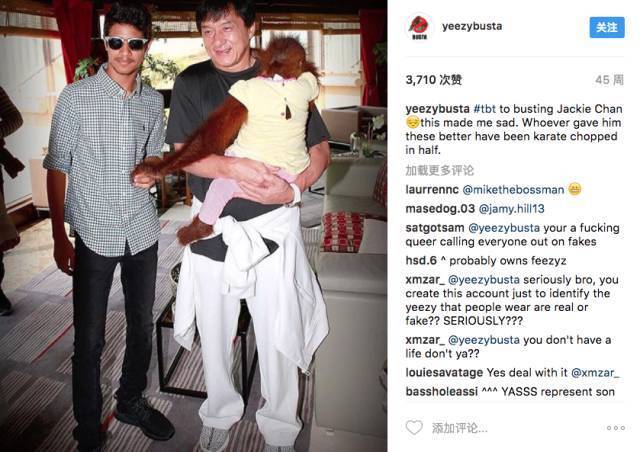The height and width of the screenshot is (452, 640).
Task: Open the @jamy.hill13 mention
Action: click(511, 209)
